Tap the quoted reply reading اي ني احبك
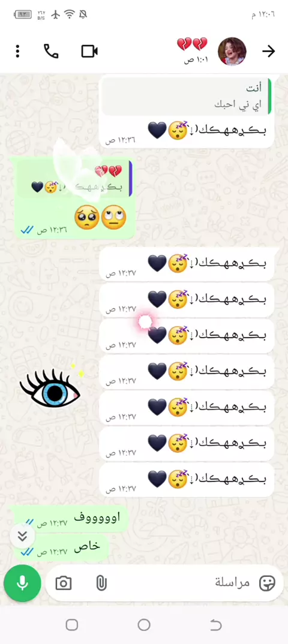 point(187,96)
